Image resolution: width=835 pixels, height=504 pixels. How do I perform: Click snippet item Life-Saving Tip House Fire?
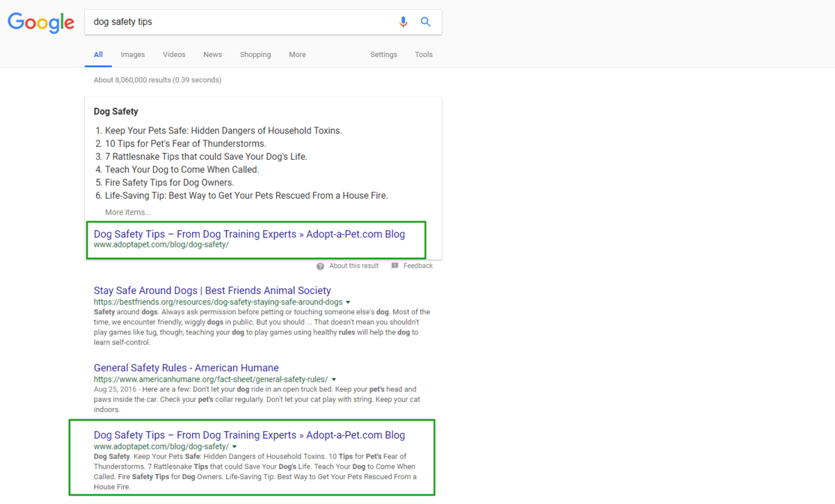(246, 195)
